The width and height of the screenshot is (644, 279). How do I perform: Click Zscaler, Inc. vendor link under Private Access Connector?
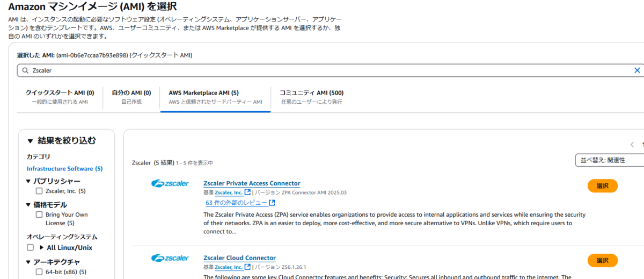[x=229, y=192]
